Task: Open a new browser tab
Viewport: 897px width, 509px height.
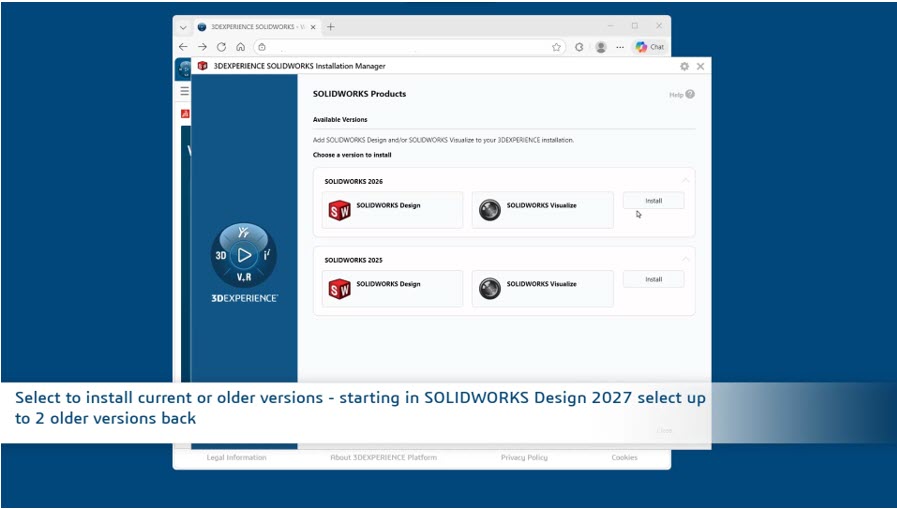Action: tap(331, 27)
